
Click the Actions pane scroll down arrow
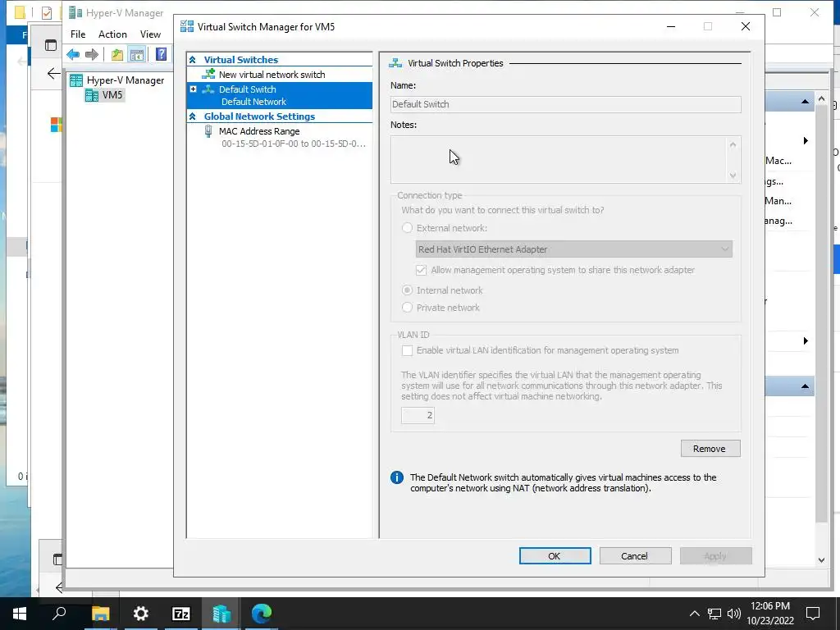pos(821,560)
